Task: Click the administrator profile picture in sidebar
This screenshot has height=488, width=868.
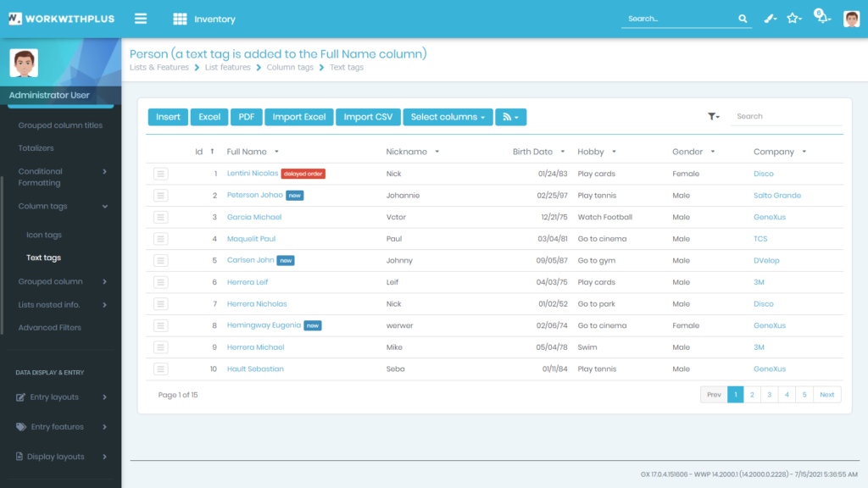Action: (24, 63)
